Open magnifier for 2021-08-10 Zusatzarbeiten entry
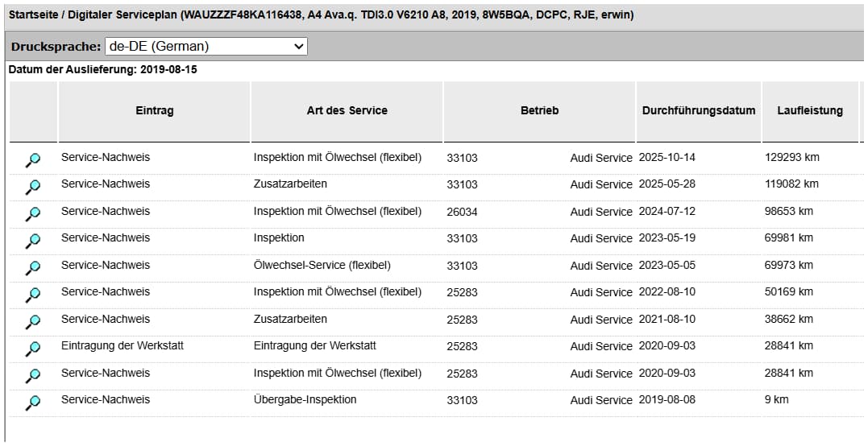 (33, 321)
